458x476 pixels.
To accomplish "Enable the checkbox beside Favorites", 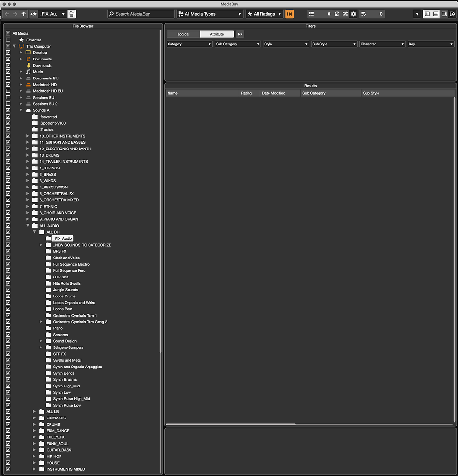I will (x=8, y=40).
